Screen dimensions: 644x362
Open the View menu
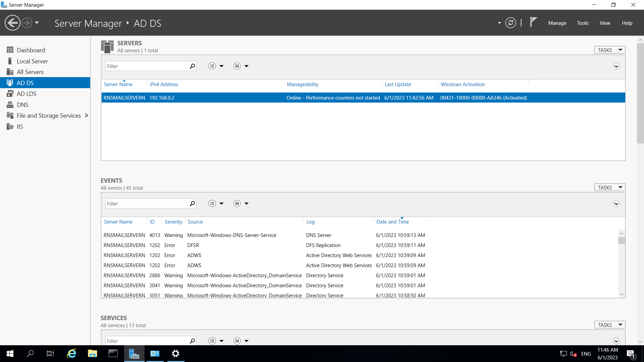(605, 23)
